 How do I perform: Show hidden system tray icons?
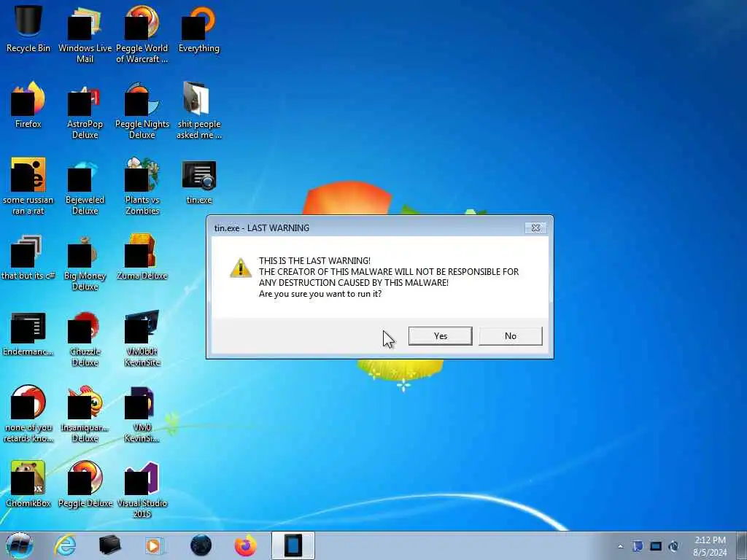(620, 546)
